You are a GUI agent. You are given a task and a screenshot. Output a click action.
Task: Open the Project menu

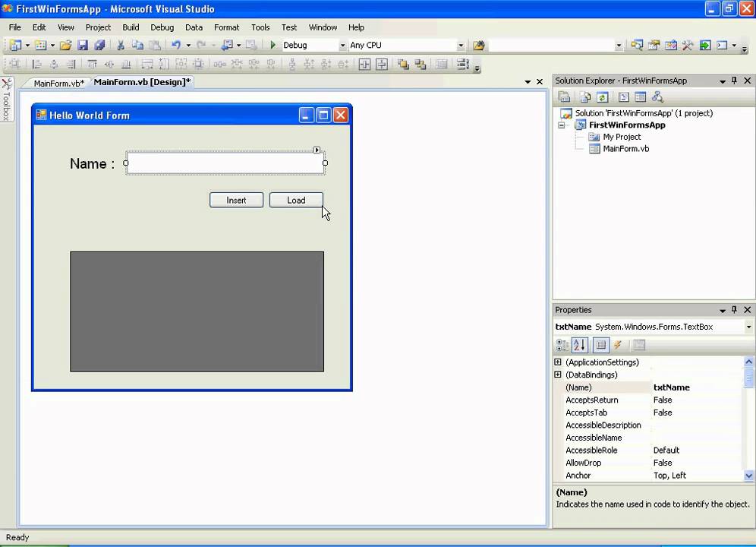(98, 27)
